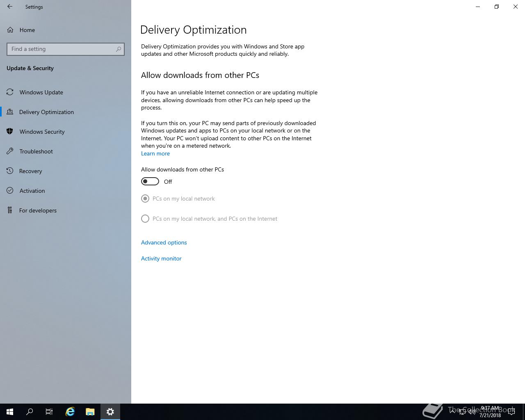The image size is (525, 420).
Task: Click the Find a setting search box
Action: tap(66, 49)
